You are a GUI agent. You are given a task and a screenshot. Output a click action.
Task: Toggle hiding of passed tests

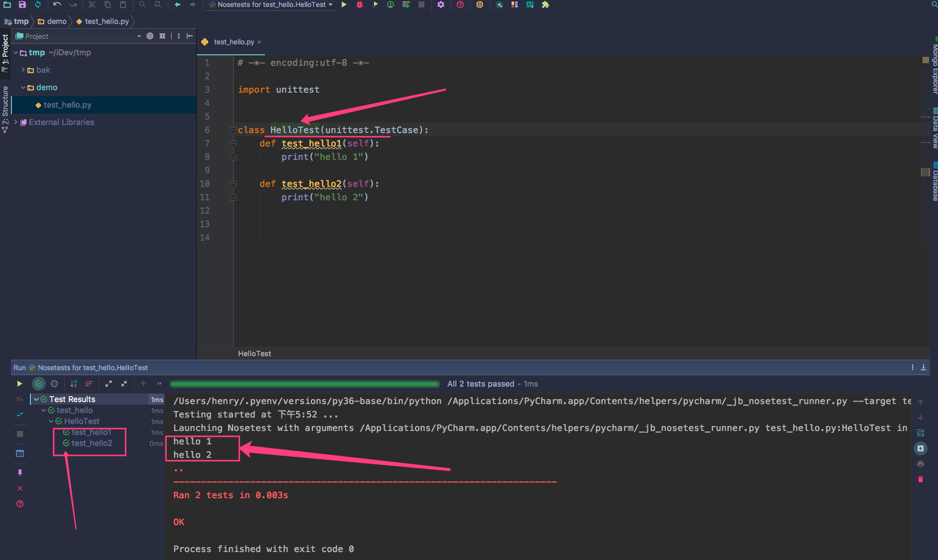coord(39,384)
